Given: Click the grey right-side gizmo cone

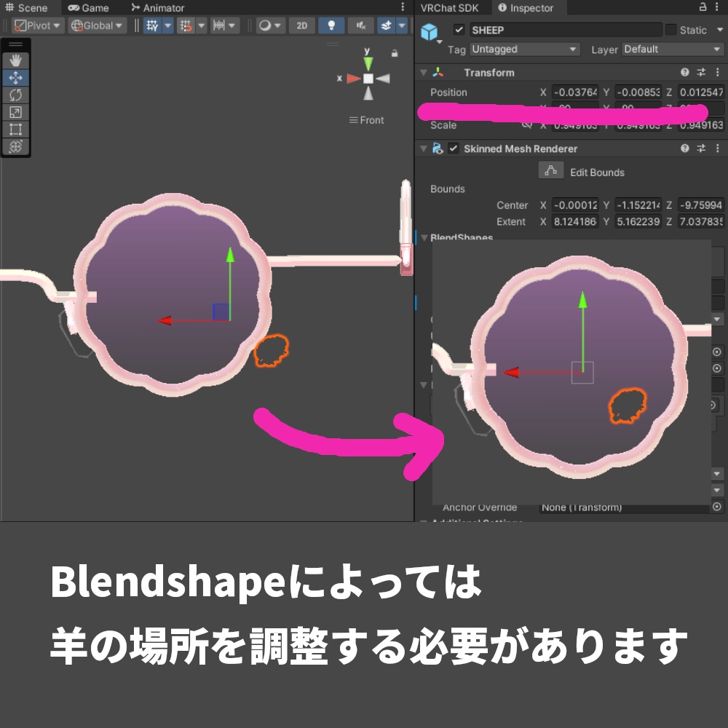Looking at the screenshot, I should pos(383,79).
